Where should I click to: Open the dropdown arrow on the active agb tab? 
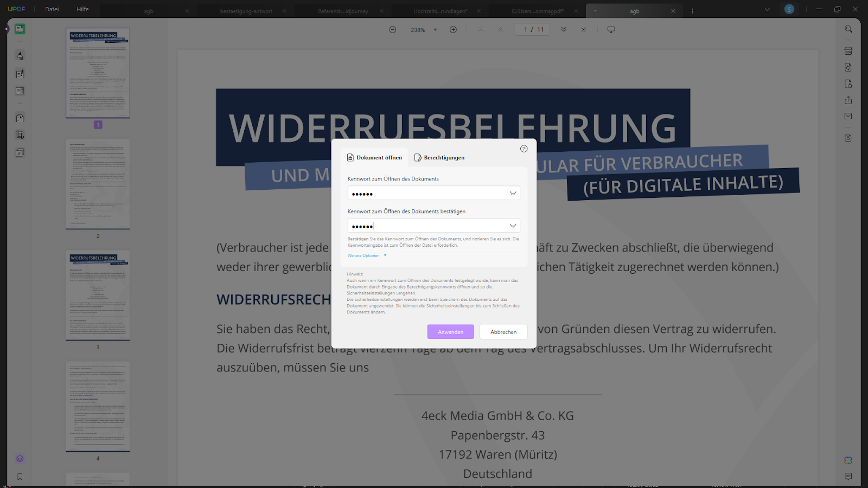(x=595, y=11)
